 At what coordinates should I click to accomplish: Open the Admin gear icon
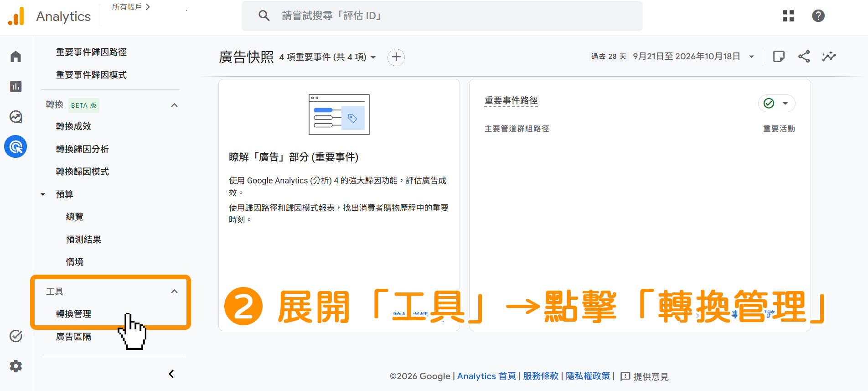[x=16, y=366]
